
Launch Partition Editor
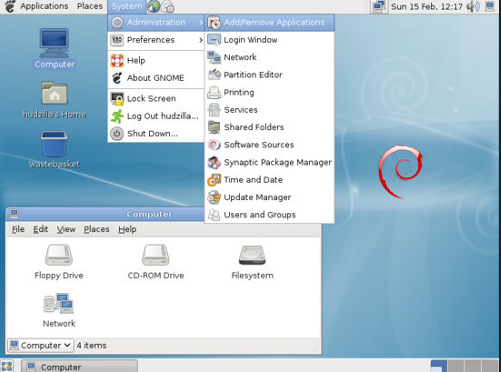coord(270,75)
